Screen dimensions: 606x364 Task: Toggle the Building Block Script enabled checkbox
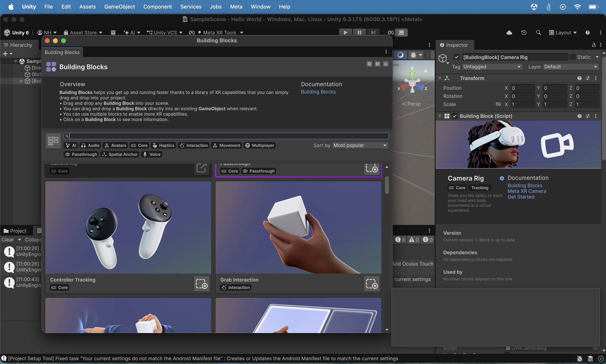point(455,116)
